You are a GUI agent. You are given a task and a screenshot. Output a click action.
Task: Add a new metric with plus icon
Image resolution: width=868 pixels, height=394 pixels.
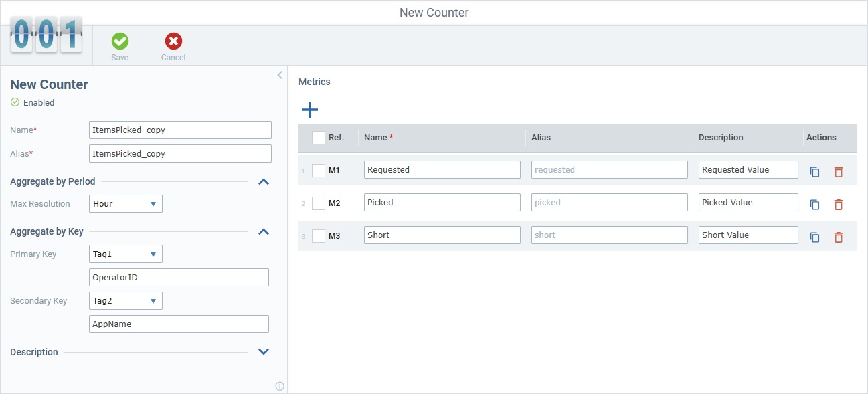click(x=310, y=110)
